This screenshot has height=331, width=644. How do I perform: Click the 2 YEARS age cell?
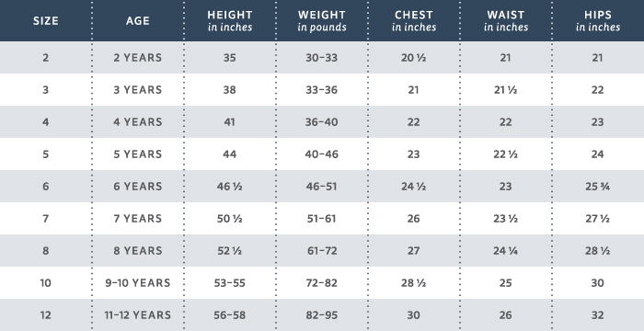click(x=138, y=58)
